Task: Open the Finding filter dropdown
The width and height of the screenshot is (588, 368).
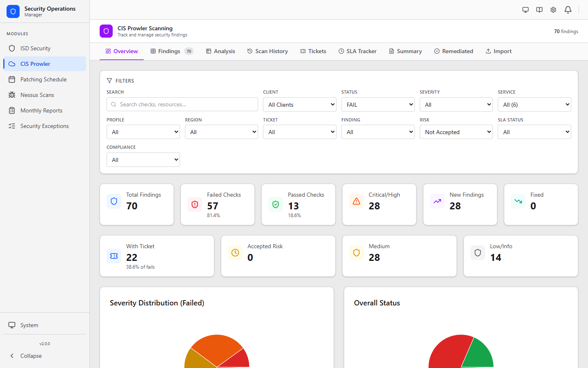Action: [378, 132]
